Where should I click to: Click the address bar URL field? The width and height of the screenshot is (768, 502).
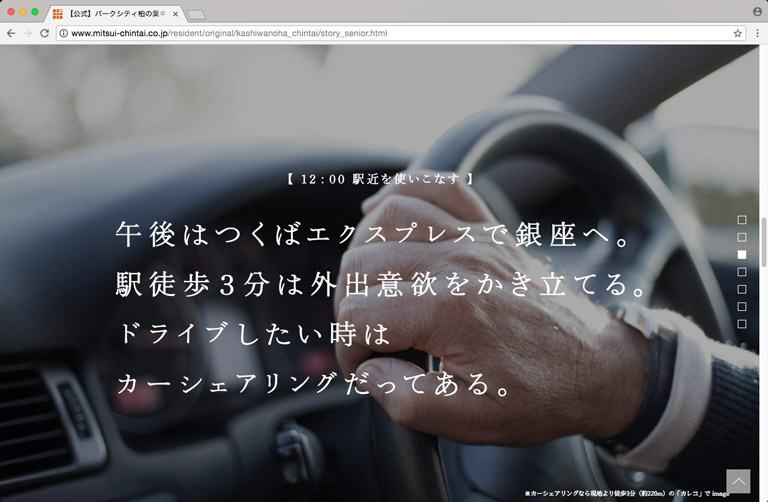[x=401, y=33]
